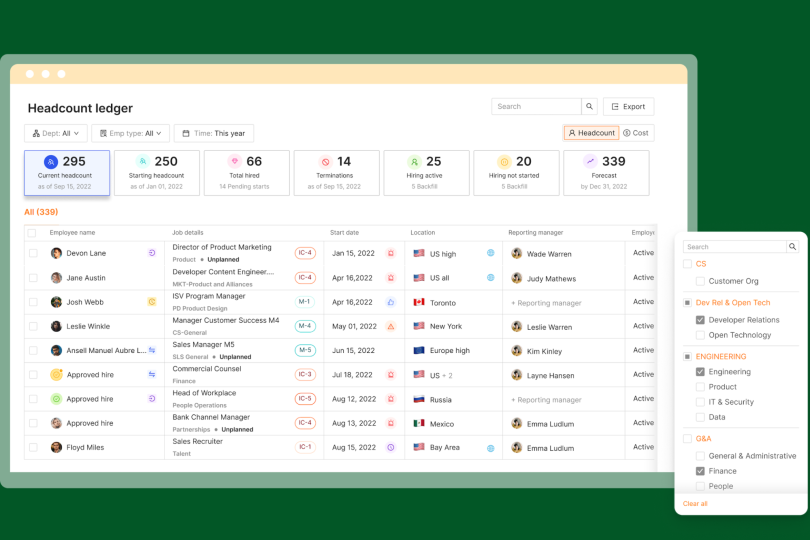Toggle the select-all checkbox in the table header

(x=32, y=233)
